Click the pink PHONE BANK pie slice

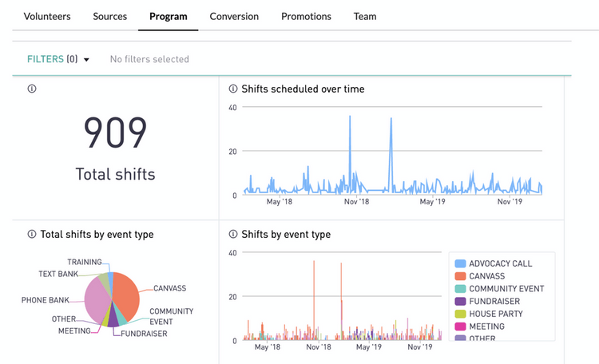(x=97, y=300)
